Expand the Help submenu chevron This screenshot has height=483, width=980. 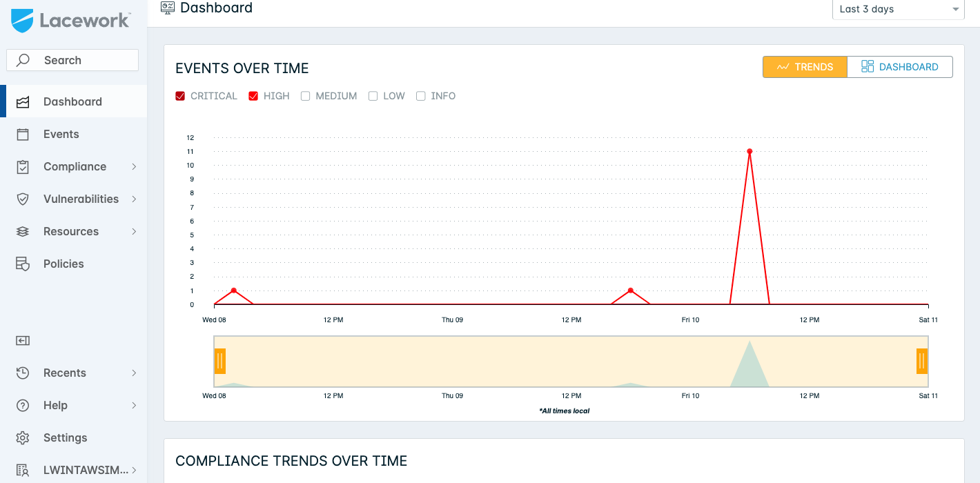click(x=134, y=406)
